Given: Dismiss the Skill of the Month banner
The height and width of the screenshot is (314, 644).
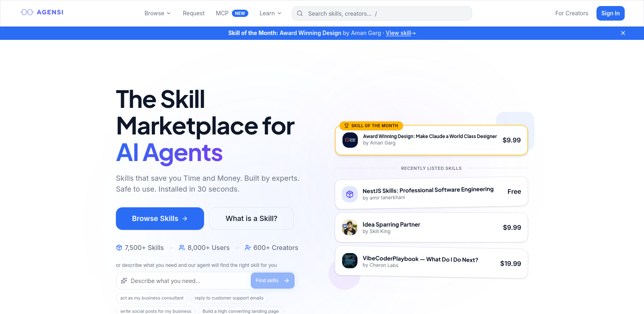Looking at the screenshot, I should [x=623, y=33].
